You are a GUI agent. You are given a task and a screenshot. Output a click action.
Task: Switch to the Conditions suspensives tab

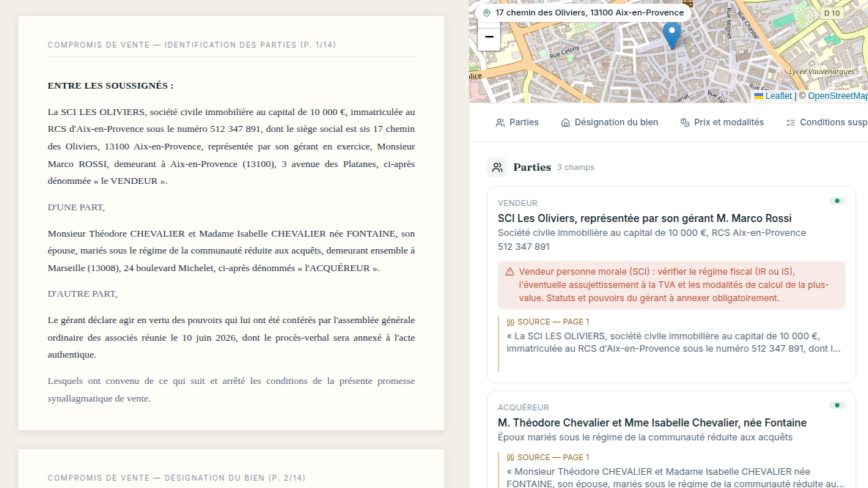(826, 122)
